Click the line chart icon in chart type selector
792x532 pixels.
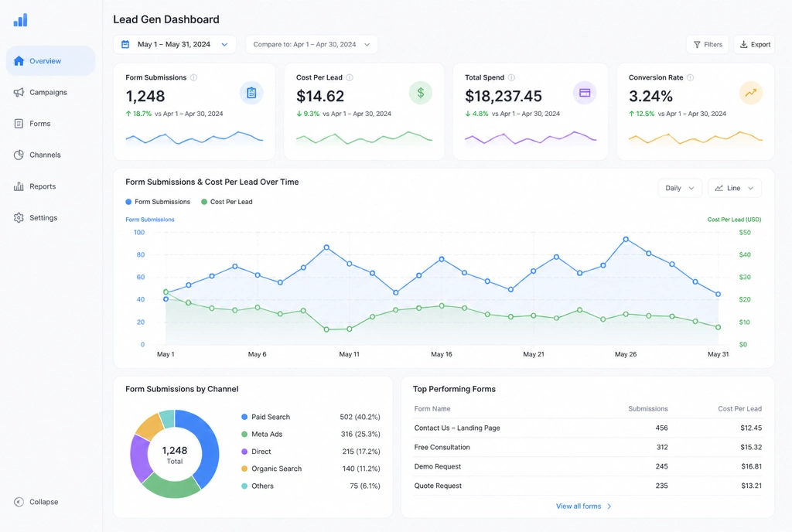[719, 188]
